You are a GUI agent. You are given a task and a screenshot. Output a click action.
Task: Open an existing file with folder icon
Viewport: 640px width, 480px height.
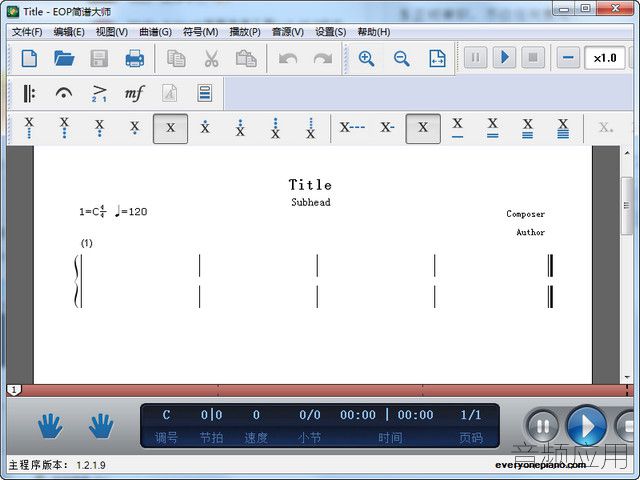pos(64,58)
